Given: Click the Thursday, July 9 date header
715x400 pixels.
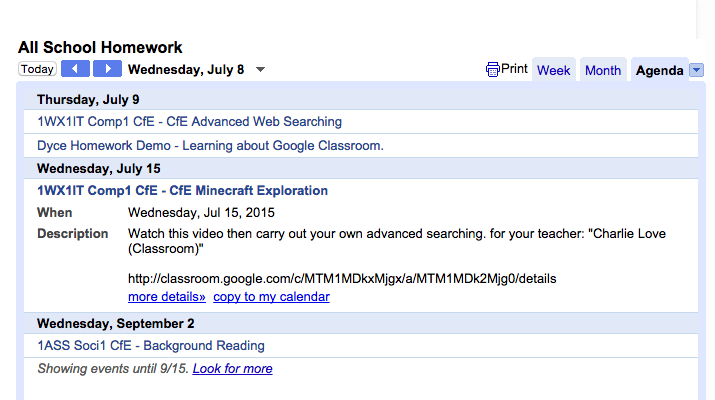Looking at the screenshot, I should point(88,99).
